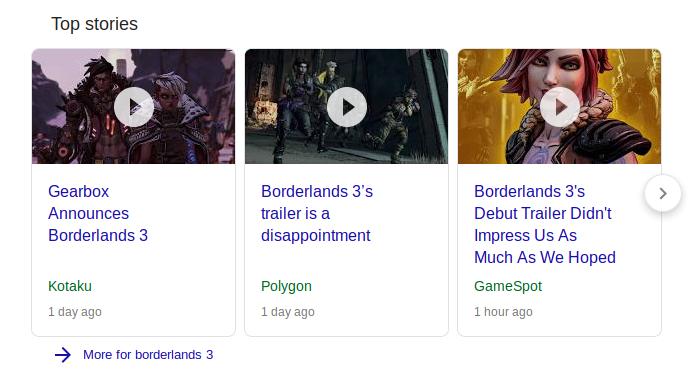Click the Top stories heading
The height and width of the screenshot is (372, 695).
pyautogui.click(x=94, y=24)
